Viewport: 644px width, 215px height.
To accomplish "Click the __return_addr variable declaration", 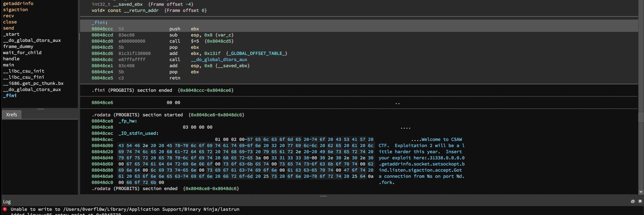I will tap(149, 10).
